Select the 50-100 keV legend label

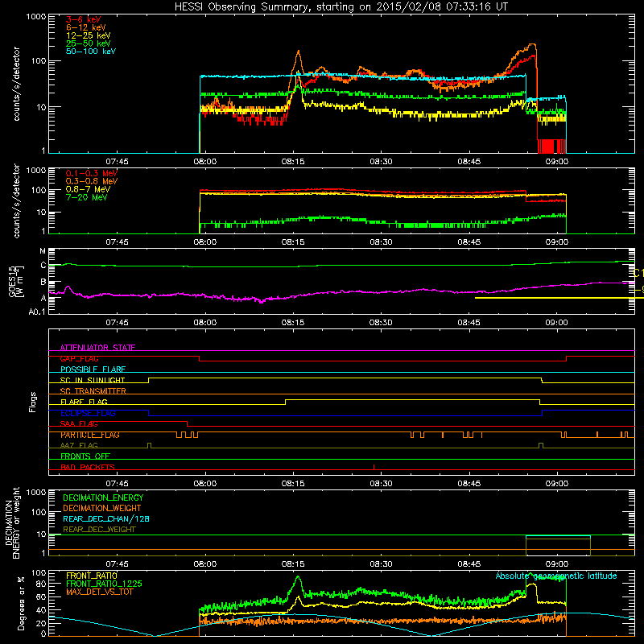(x=91, y=52)
